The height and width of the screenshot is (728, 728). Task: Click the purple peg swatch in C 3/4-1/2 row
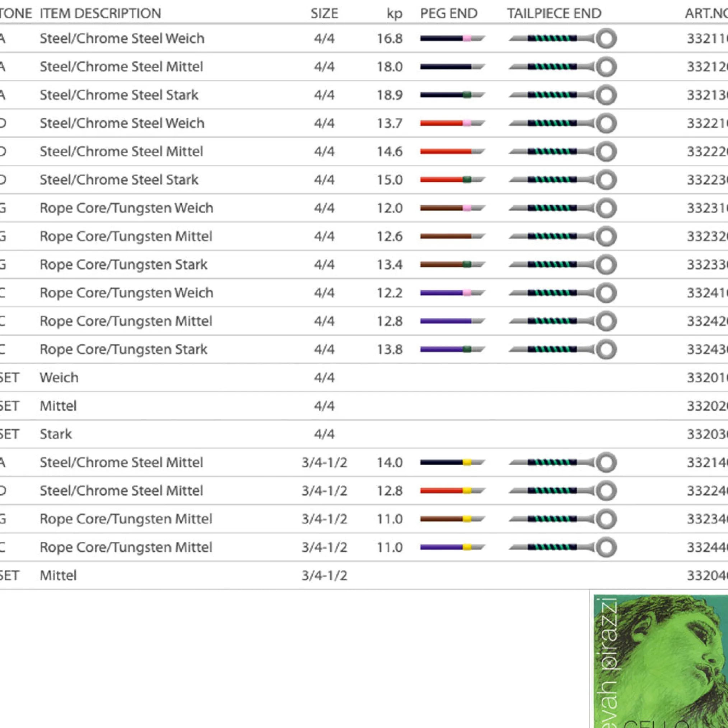tap(441, 547)
